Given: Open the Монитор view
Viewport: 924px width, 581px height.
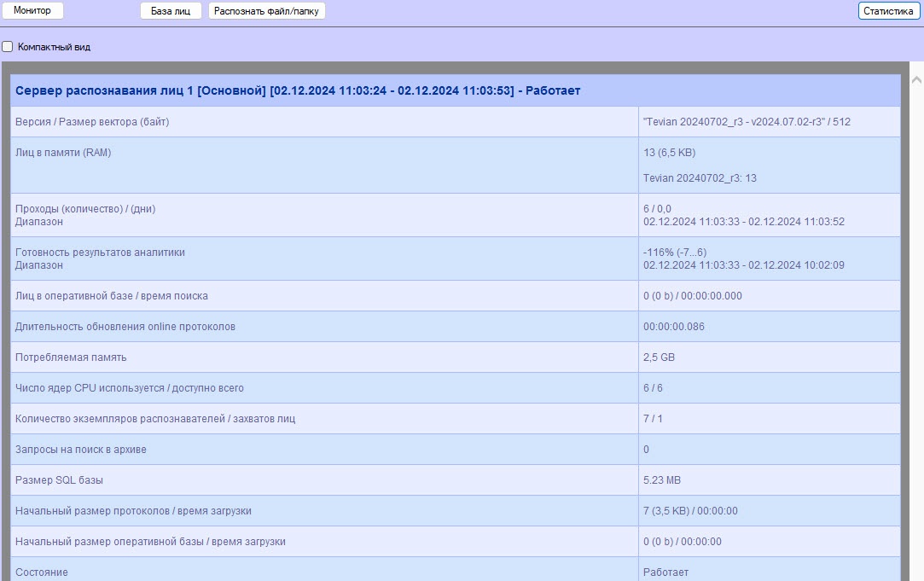Looking at the screenshot, I should 32,11.
